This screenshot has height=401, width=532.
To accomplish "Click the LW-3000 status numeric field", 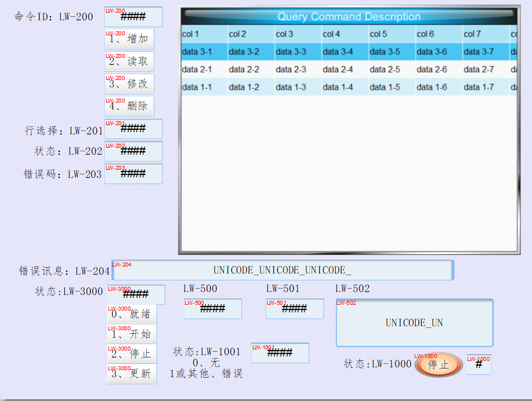I will 136,294.
